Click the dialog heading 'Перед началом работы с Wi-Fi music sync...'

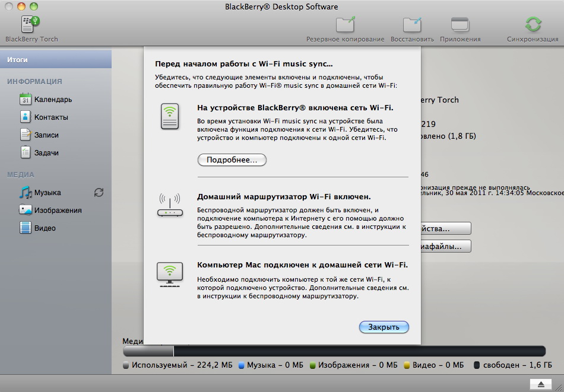point(244,64)
